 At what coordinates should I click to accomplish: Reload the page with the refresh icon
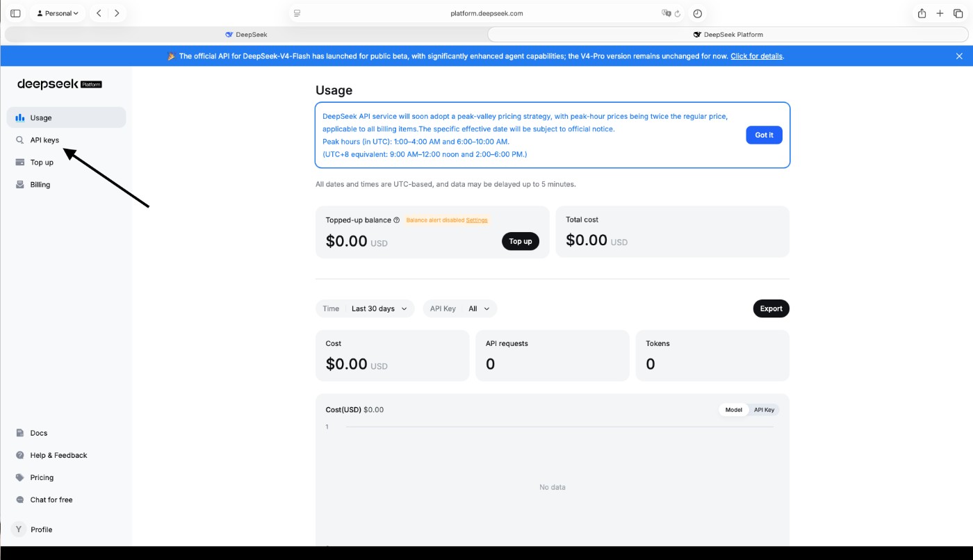pyautogui.click(x=678, y=13)
